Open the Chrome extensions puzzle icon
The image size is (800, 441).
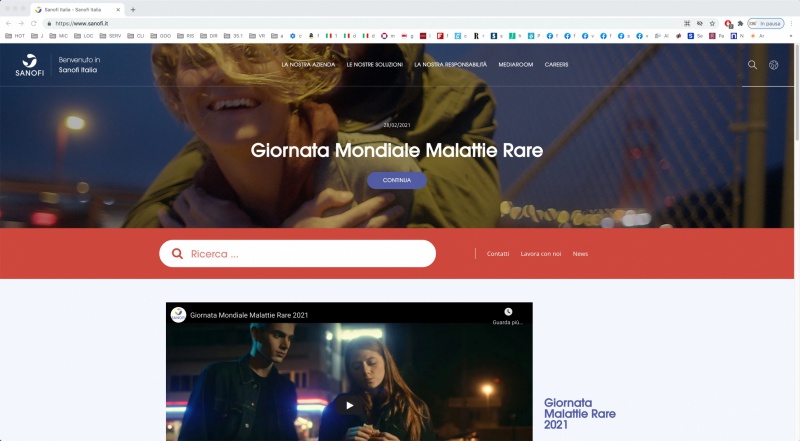pyautogui.click(x=739, y=23)
